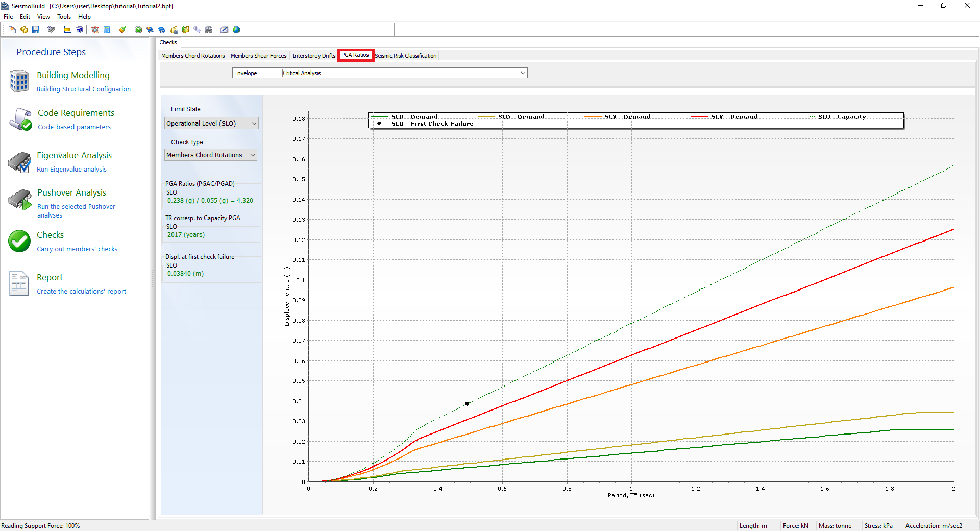Click the green checkmark Checks step icon
Image resolution: width=980 pixels, height=531 pixels.
[19, 241]
